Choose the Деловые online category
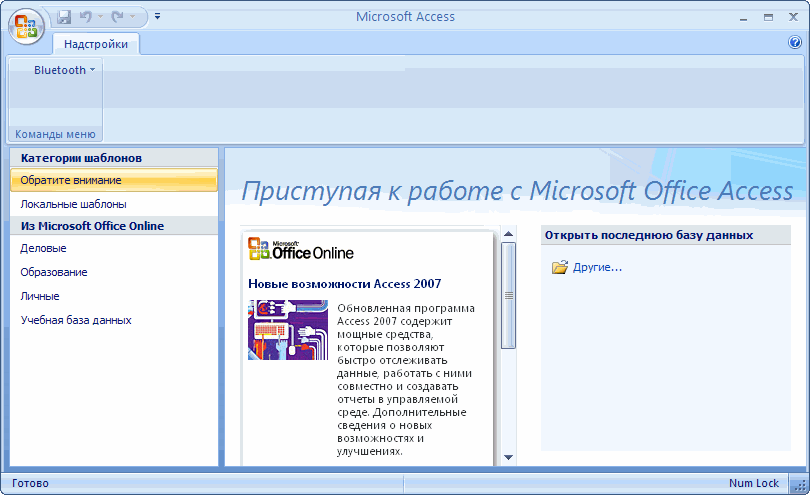 pos(43,248)
